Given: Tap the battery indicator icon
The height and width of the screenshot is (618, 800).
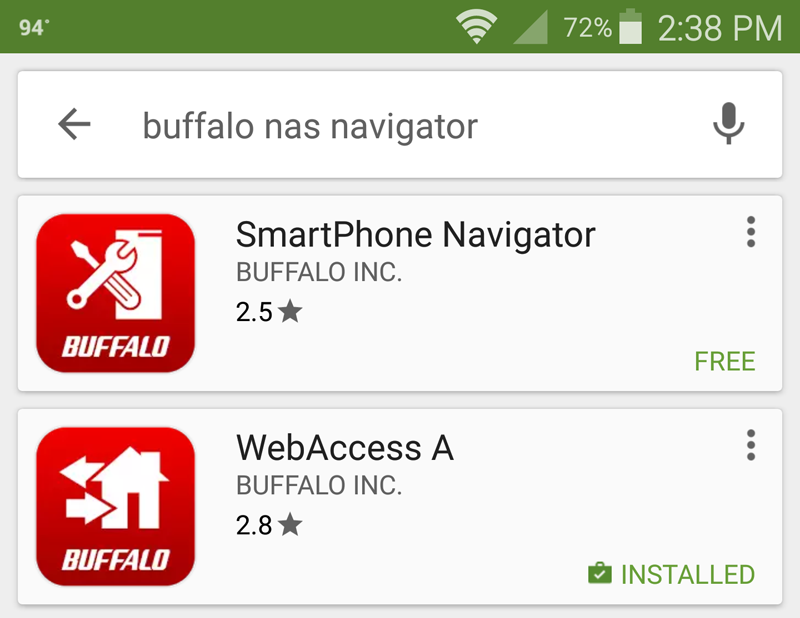Looking at the screenshot, I should click(631, 27).
